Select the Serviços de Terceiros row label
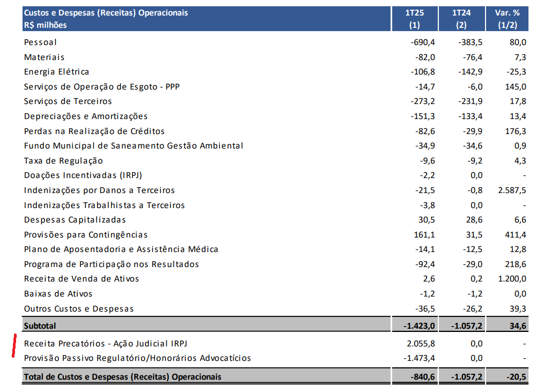This screenshot has width=551, height=392. pyautogui.click(x=68, y=101)
